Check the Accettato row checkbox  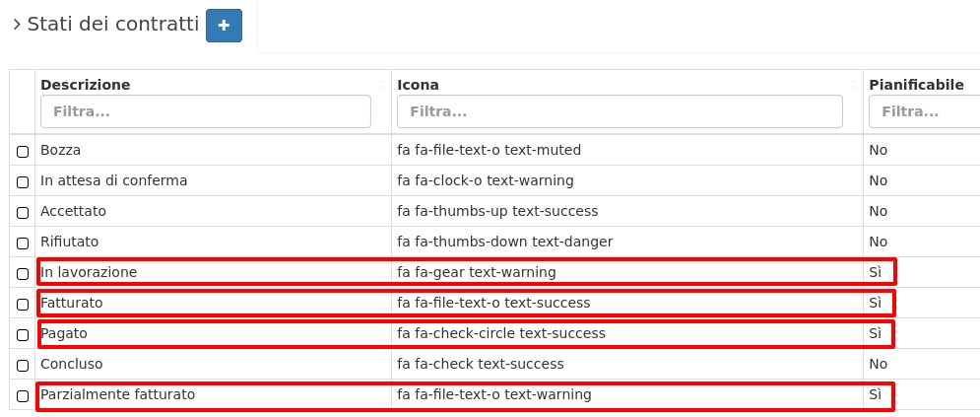coord(23,213)
